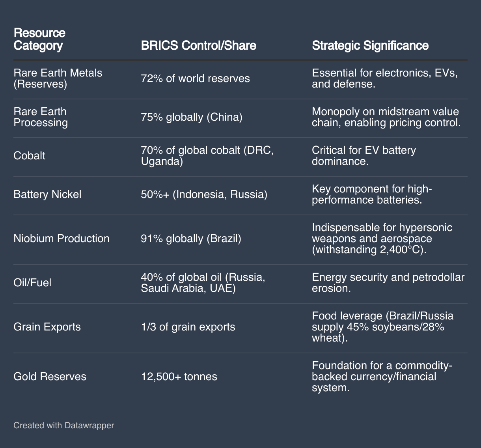This screenshot has width=481, height=448.
Task: Click the 1/3 of grain exports value
Action: click(188, 327)
